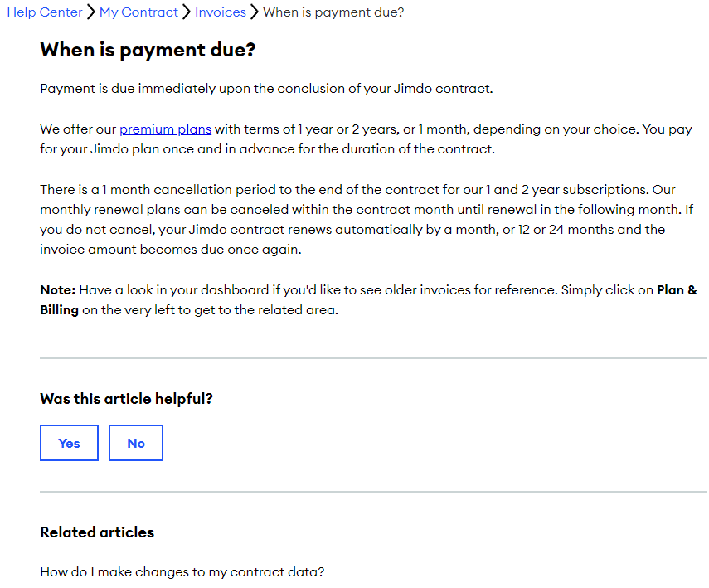Click the 'When is payment due?' heading

[x=148, y=50]
